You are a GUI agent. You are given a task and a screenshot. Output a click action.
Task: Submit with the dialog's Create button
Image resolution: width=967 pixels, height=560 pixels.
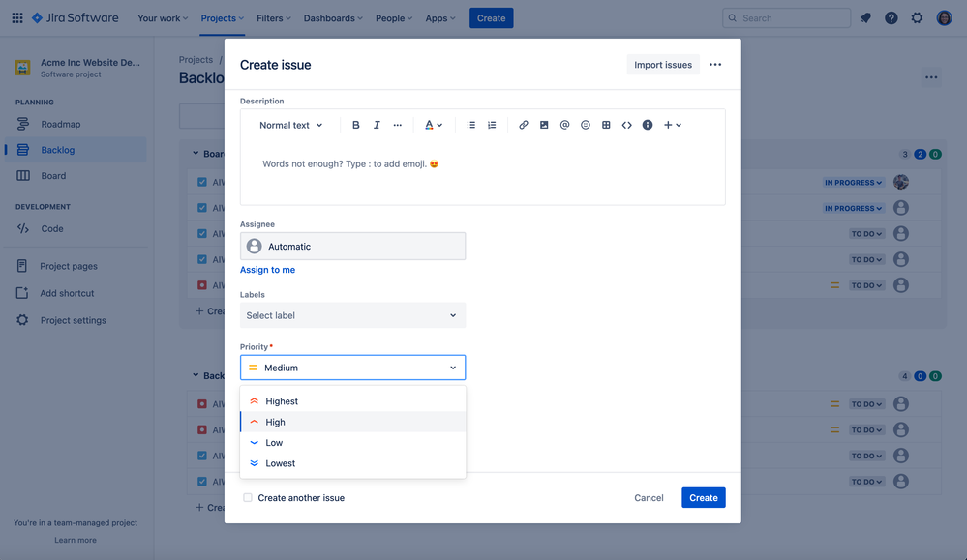(703, 498)
